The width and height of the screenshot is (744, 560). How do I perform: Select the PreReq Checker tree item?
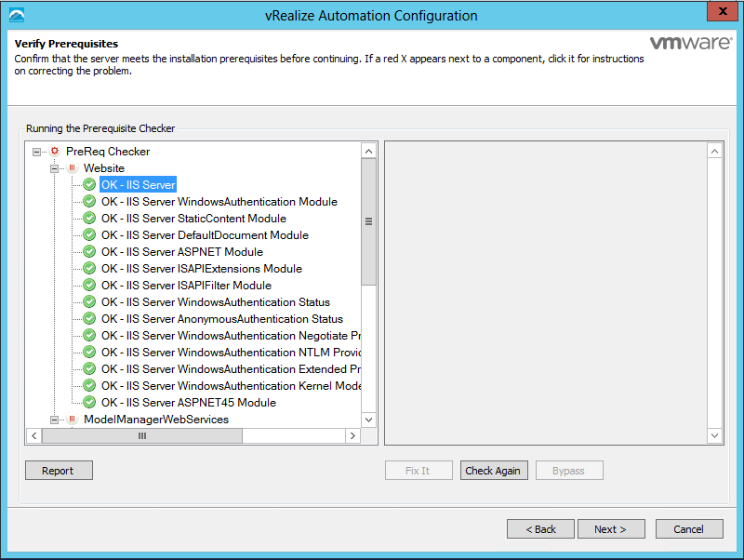(108, 152)
